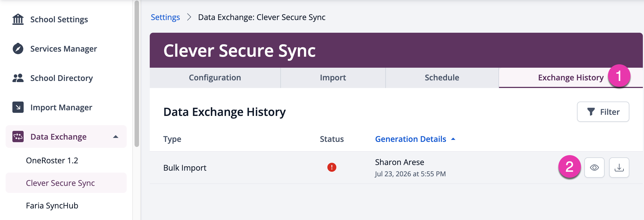The height and width of the screenshot is (220, 644).
Task: Toggle sort arrow beside Generation Details
Action: point(453,139)
